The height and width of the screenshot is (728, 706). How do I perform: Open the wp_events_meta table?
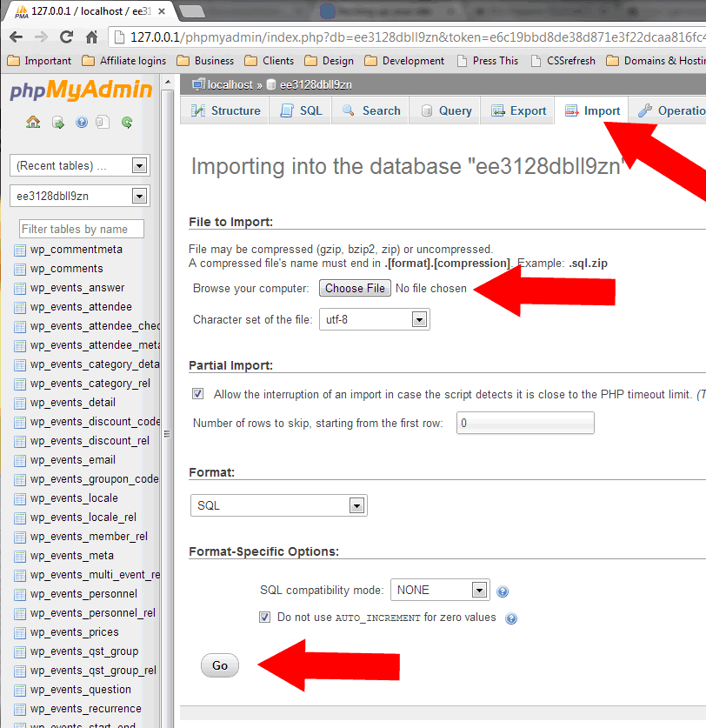72,556
